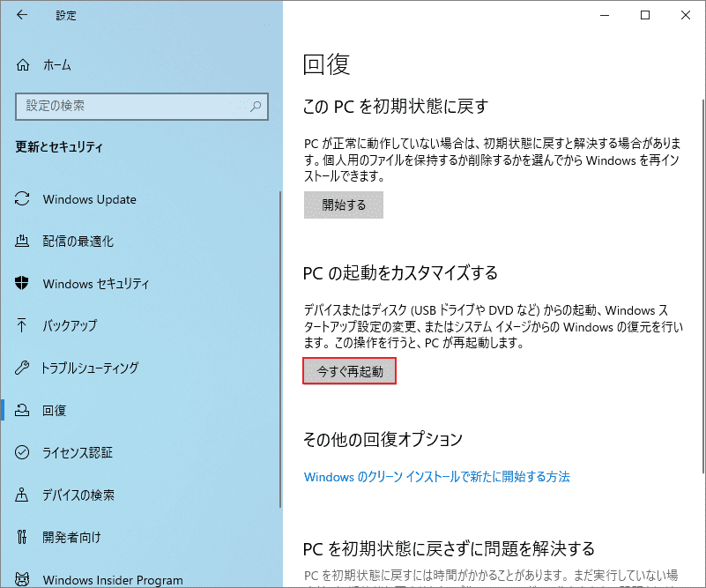Click the 更新とセキュリティ heading
The width and height of the screenshot is (706, 588).
pos(59,146)
